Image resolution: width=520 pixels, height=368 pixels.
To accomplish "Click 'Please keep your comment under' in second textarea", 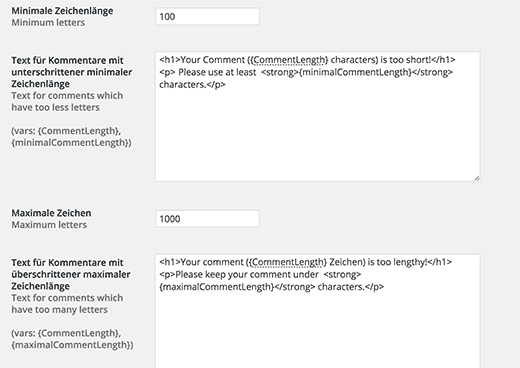I will pos(247,275).
